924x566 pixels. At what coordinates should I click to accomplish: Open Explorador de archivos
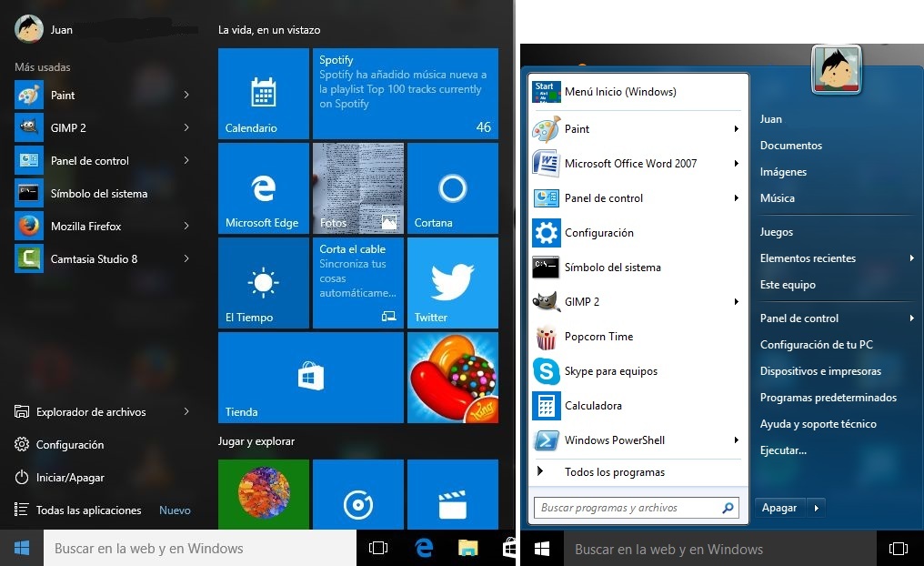pyautogui.click(x=80, y=412)
